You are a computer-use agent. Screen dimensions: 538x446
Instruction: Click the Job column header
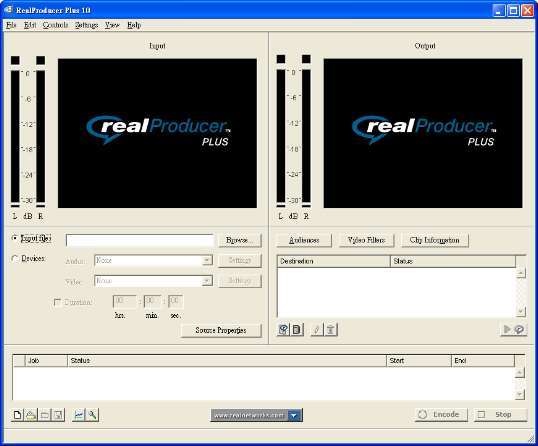pos(46,361)
